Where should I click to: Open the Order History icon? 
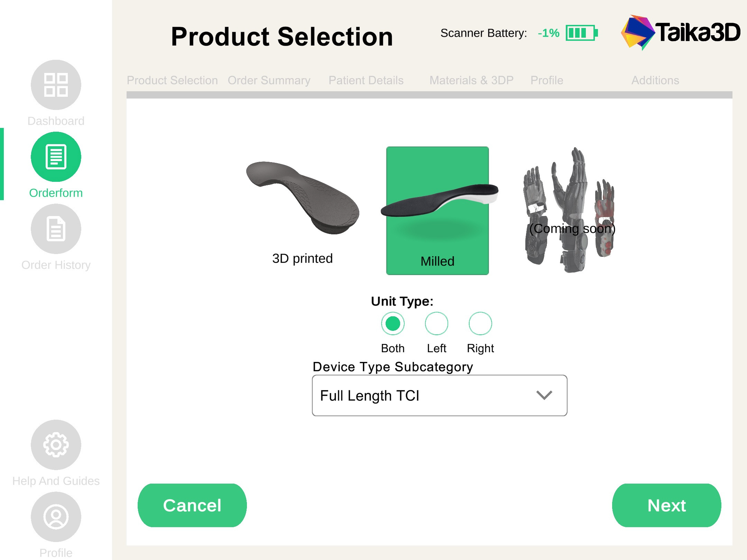coord(56,229)
